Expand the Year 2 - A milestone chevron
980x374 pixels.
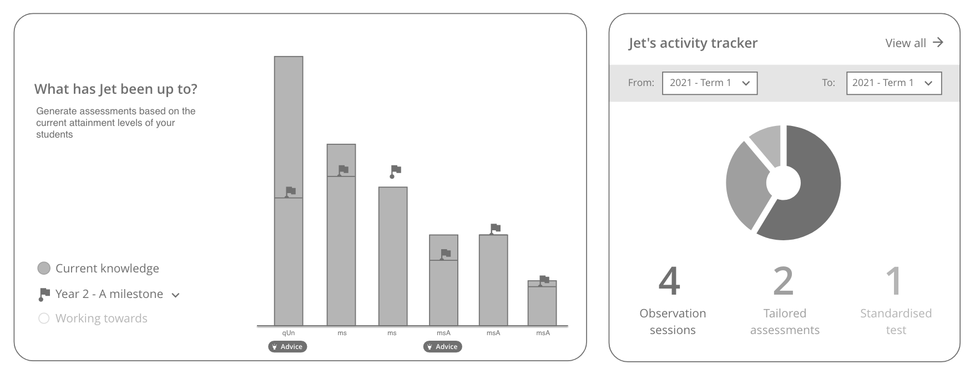pyautogui.click(x=175, y=295)
